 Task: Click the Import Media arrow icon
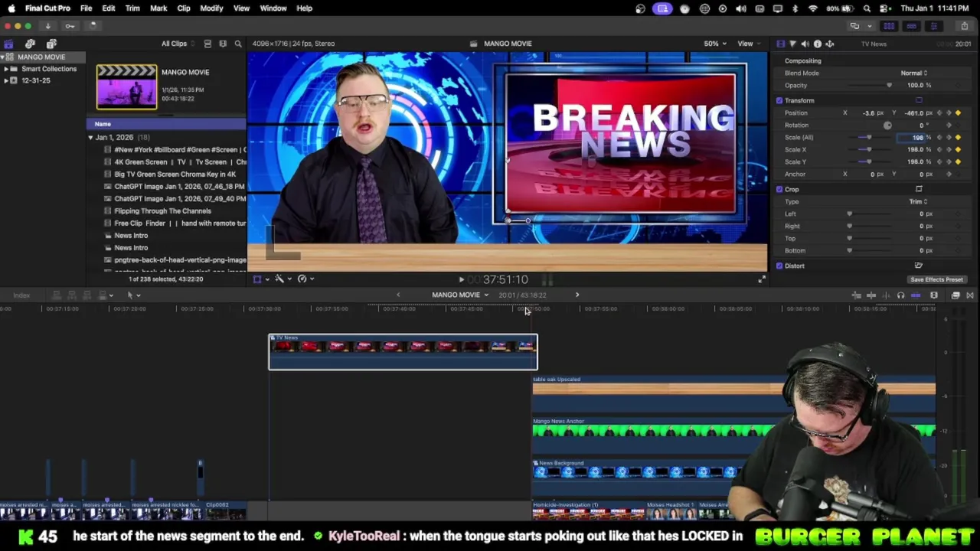click(x=47, y=26)
